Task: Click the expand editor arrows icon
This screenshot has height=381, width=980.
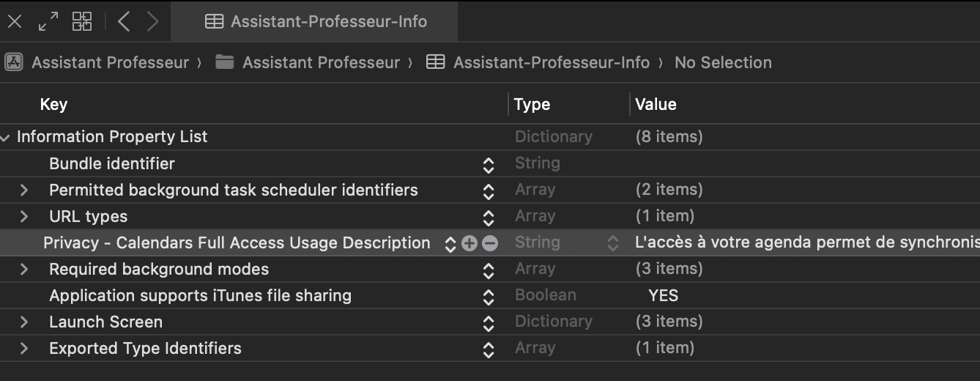Action: point(48,21)
